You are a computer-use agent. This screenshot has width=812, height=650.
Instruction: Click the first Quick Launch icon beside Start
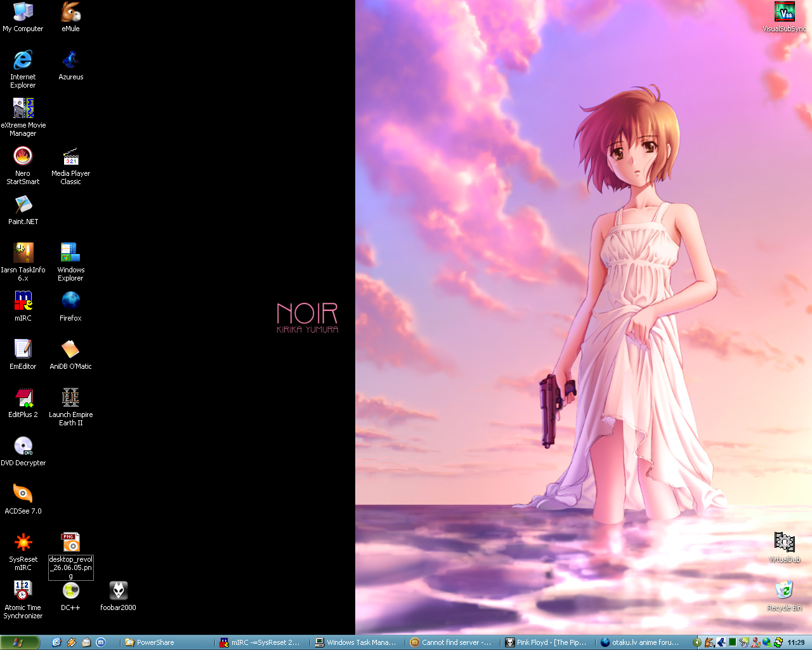click(x=56, y=642)
